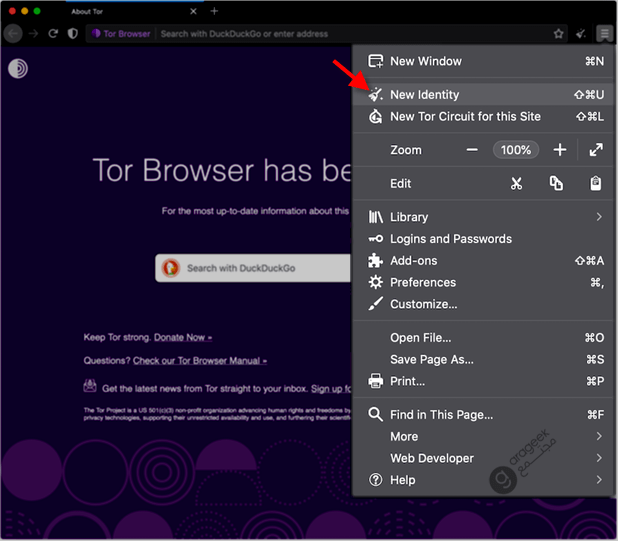Image resolution: width=618 pixels, height=541 pixels.
Task: Click the forward navigation arrow
Action: coord(34,33)
